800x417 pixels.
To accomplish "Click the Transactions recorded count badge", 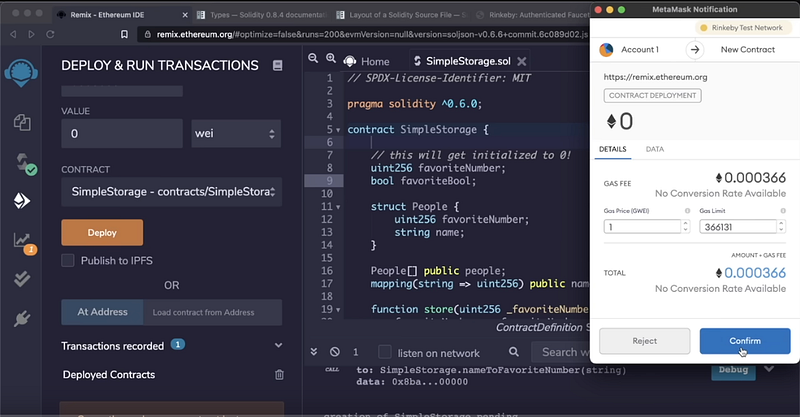I will click(178, 345).
